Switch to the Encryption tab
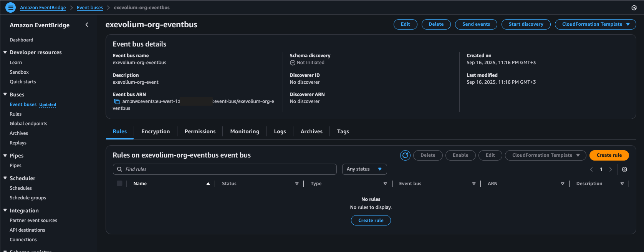 pyautogui.click(x=156, y=131)
